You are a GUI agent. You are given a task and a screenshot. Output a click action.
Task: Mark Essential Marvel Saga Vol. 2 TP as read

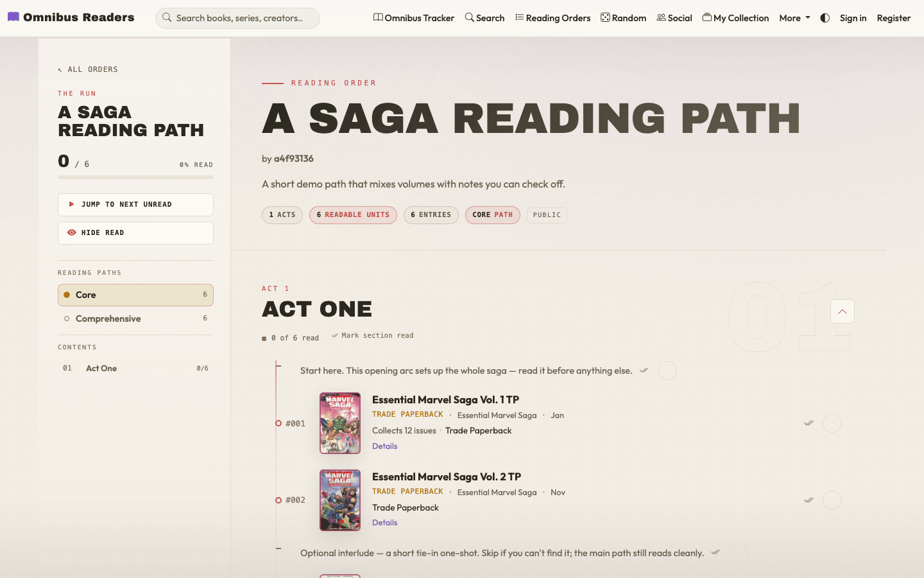[x=832, y=500]
